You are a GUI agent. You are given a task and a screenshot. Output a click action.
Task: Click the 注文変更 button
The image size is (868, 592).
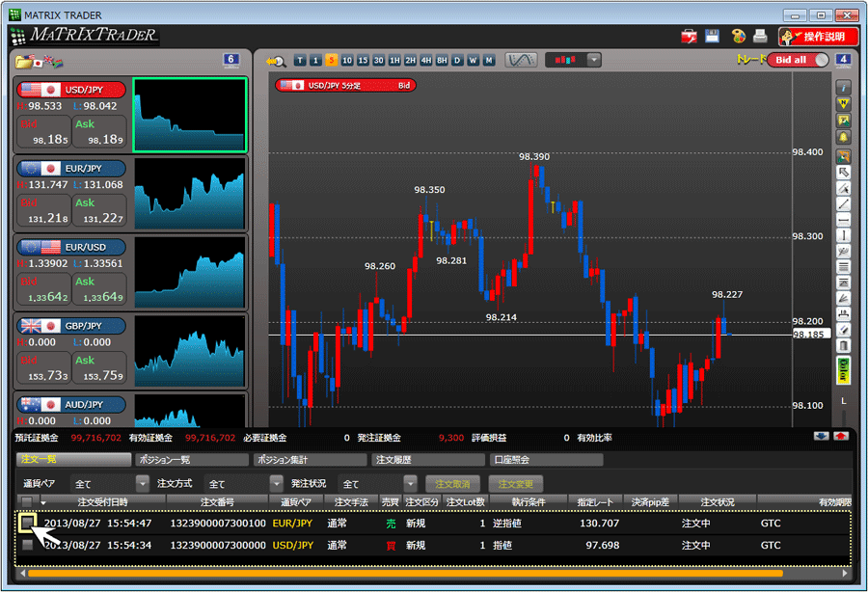515,484
